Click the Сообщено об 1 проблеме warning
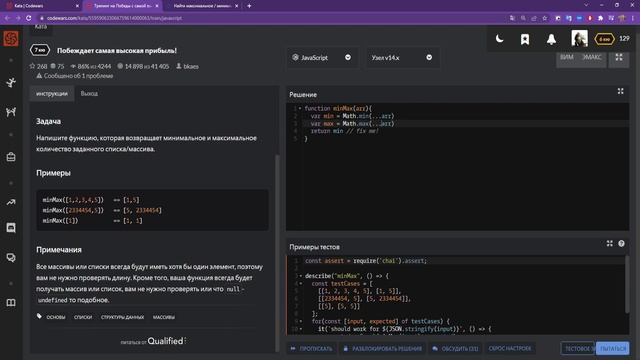640x360 pixels. pos(75,76)
